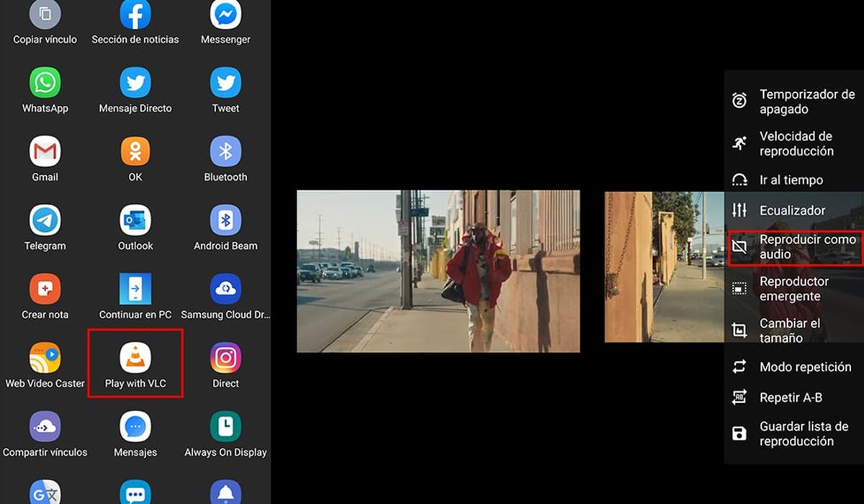The height and width of the screenshot is (504, 864).
Task: Open the Ecualizador option
Action: tap(792, 210)
